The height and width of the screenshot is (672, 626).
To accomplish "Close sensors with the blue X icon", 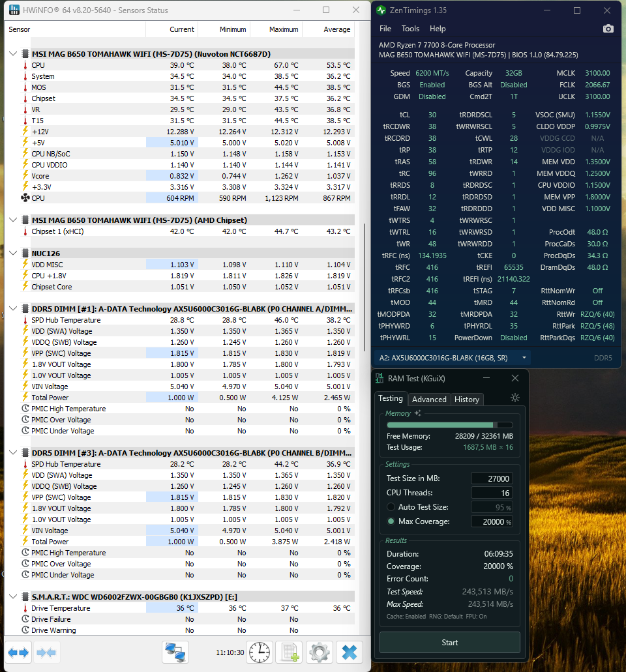I will pos(350,652).
